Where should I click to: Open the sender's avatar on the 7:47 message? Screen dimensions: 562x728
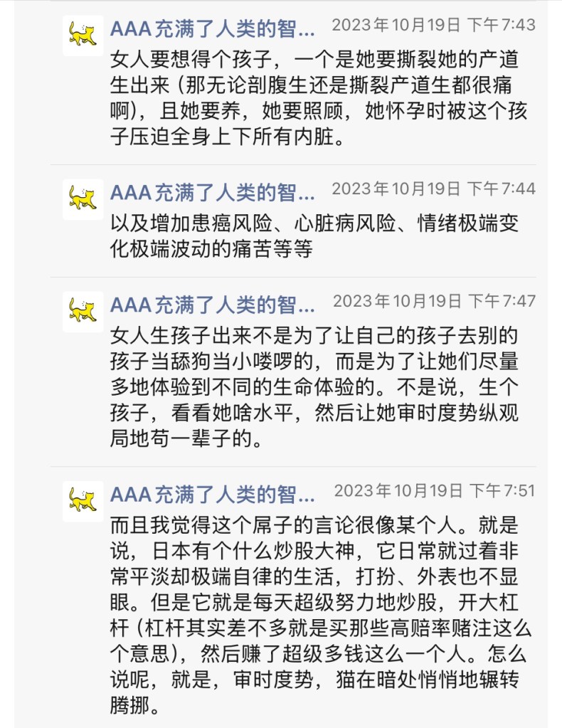click(83, 312)
